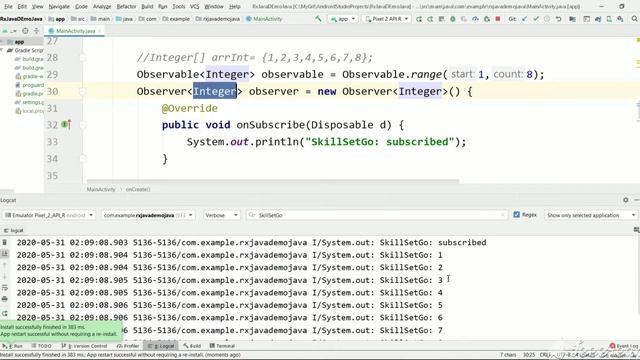Screen dimensions: 640x360
Task: Open the app run configuration dropdown
Action: click(x=342, y=19)
